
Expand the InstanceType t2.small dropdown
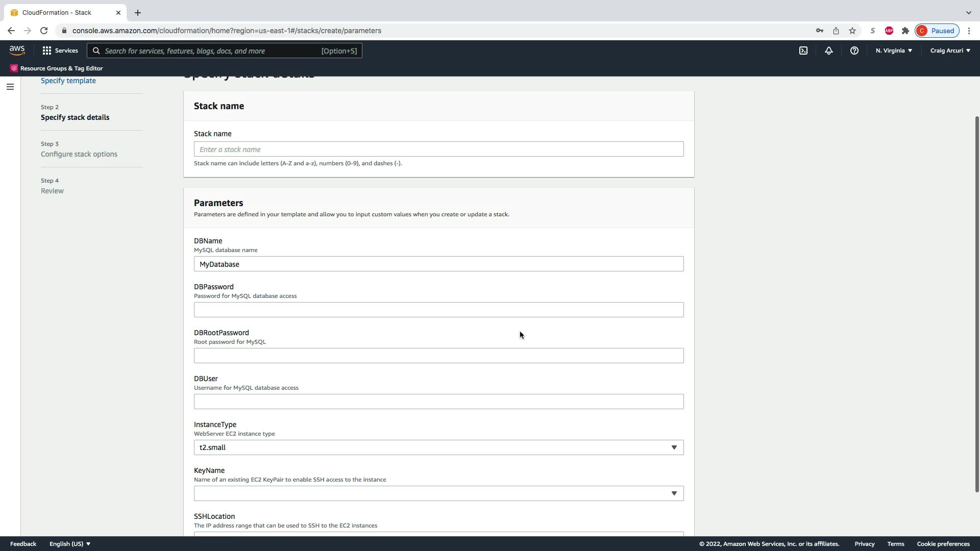pyautogui.click(x=438, y=447)
